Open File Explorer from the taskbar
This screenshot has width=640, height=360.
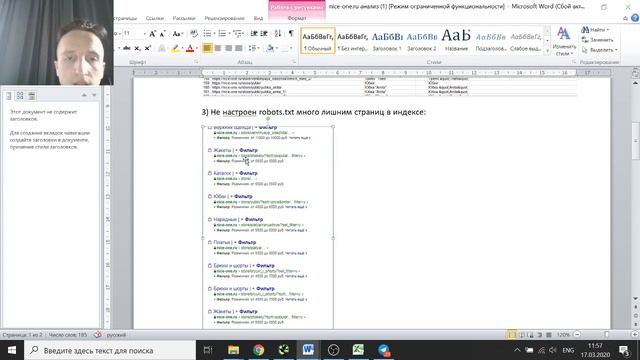pos(233,350)
